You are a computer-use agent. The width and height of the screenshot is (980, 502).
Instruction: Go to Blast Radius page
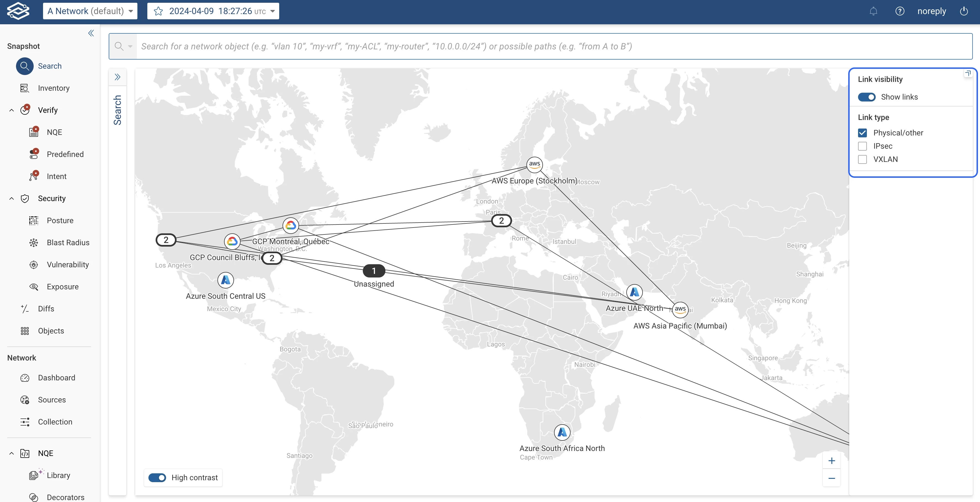(68, 243)
